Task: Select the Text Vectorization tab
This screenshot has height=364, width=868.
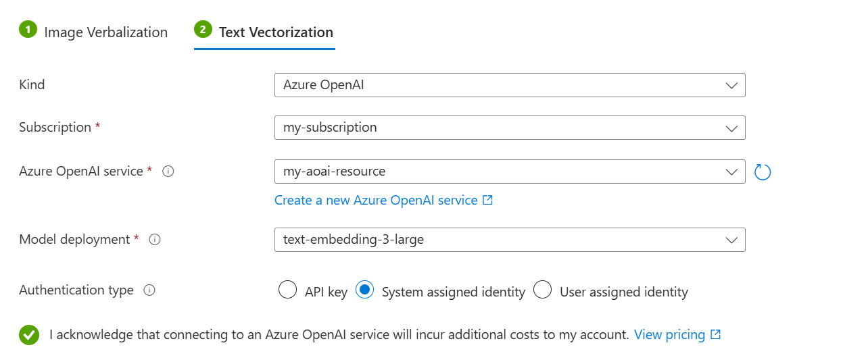Action: (275, 32)
